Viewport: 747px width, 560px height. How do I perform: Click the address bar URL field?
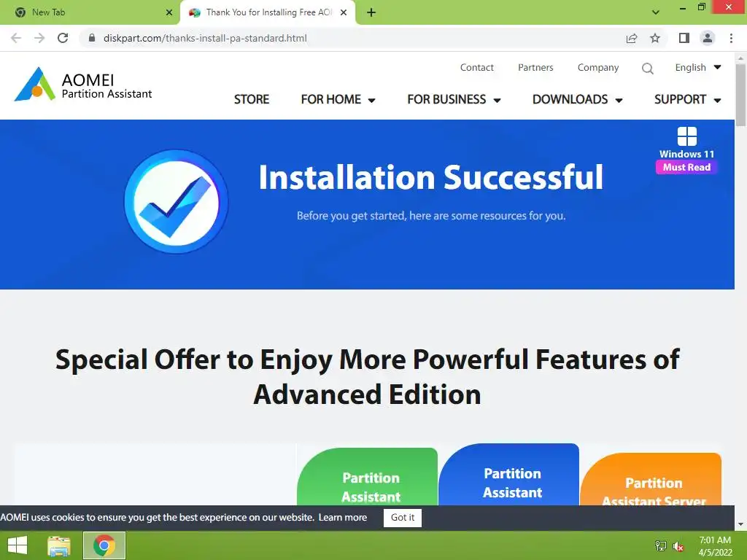pyautogui.click(x=352, y=38)
